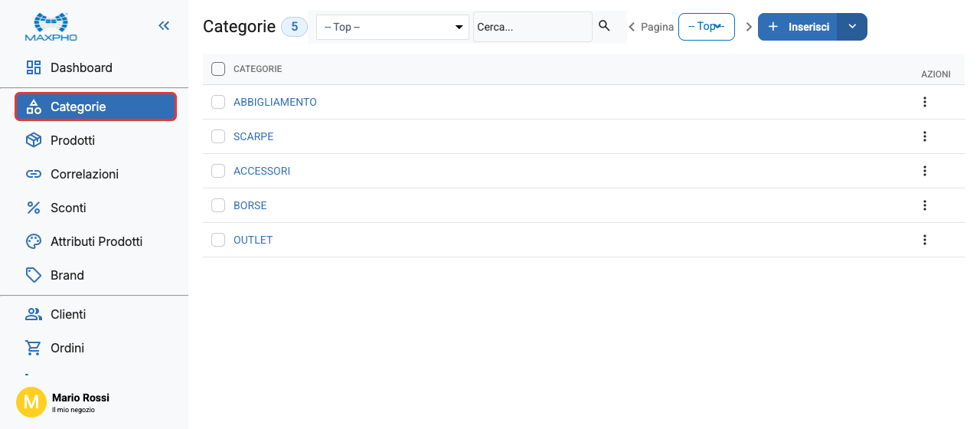Click the category count badge 5

pos(294,27)
